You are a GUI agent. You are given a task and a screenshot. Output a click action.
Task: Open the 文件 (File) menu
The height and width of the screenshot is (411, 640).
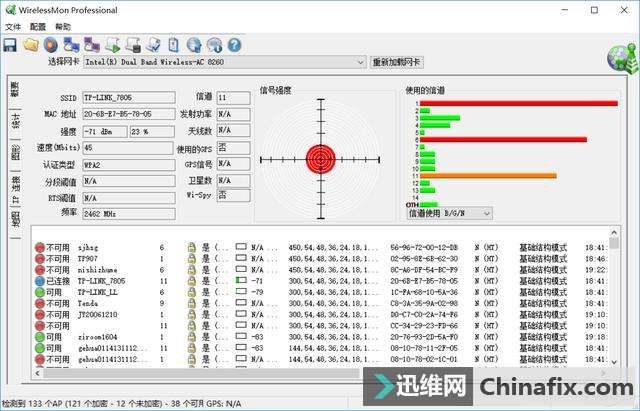(13, 26)
